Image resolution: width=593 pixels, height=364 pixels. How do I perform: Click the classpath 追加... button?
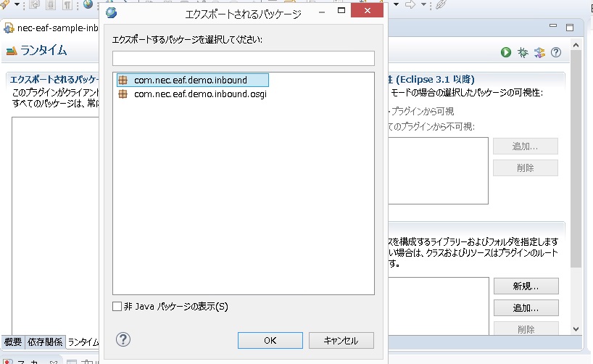click(x=526, y=307)
